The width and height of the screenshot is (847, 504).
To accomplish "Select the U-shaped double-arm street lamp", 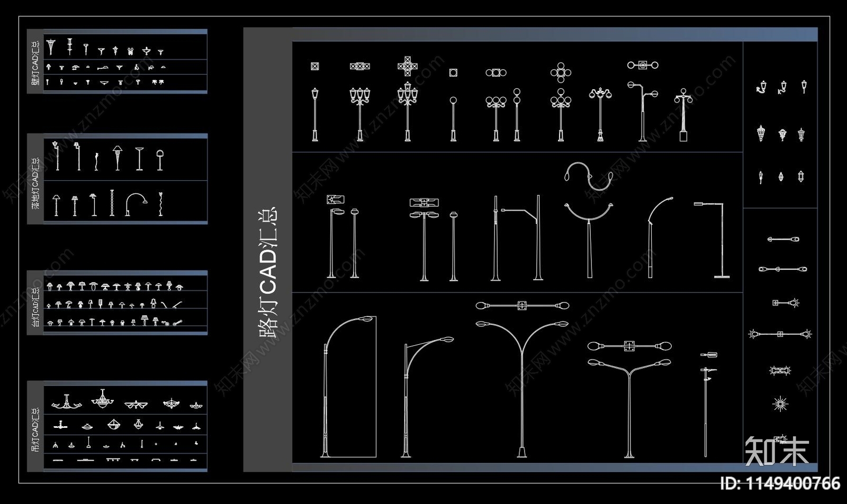I will pos(589,240).
